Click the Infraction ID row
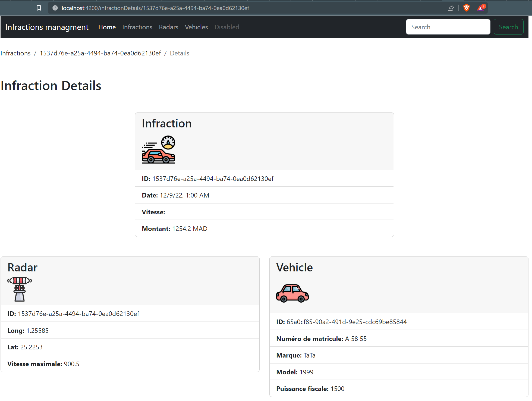The width and height of the screenshot is (532, 401). [x=264, y=178]
